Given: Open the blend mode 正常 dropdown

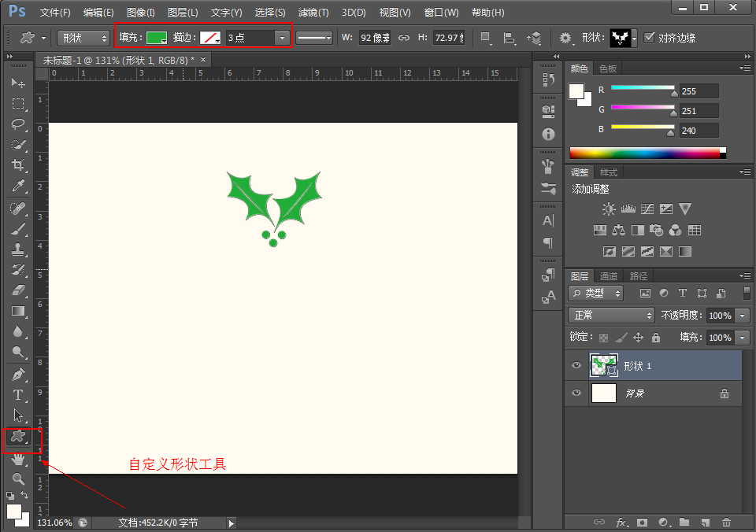Looking at the screenshot, I should click(611, 315).
